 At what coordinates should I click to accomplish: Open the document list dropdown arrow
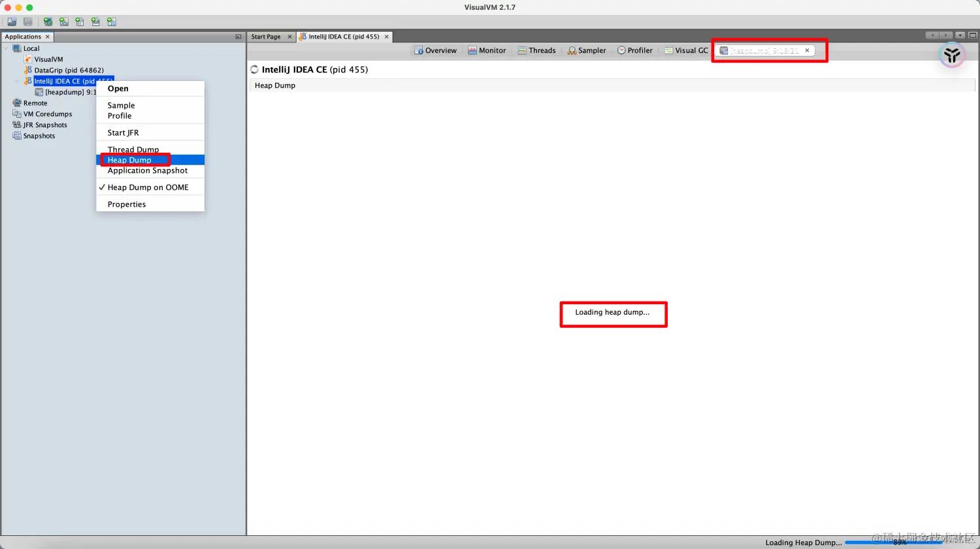[960, 35]
